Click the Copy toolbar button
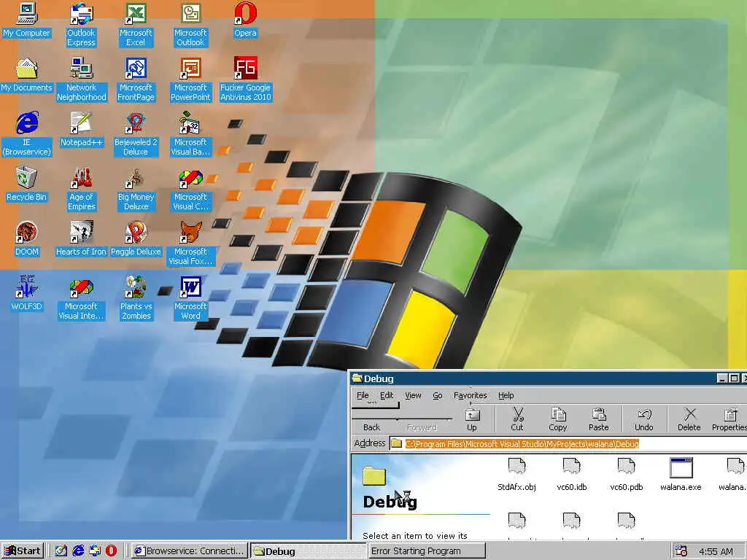This screenshot has height=560, width=747. tap(558, 419)
